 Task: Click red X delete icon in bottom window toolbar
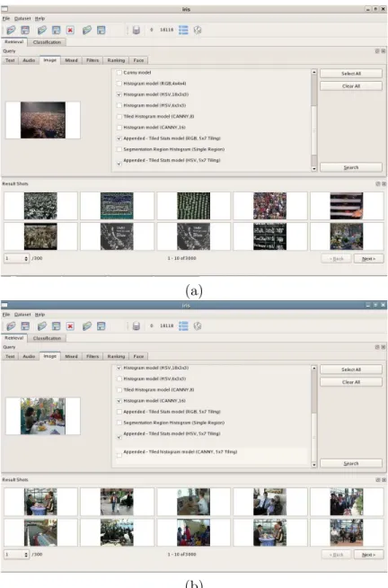pyautogui.click(x=70, y=325)
